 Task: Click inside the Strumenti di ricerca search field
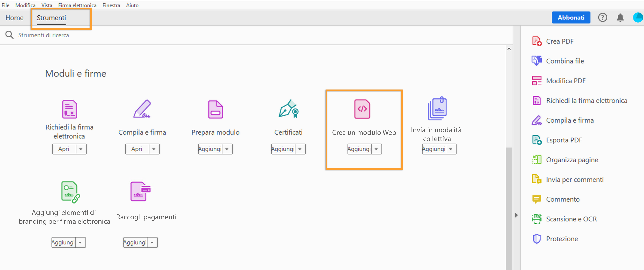tap(100, 35)
